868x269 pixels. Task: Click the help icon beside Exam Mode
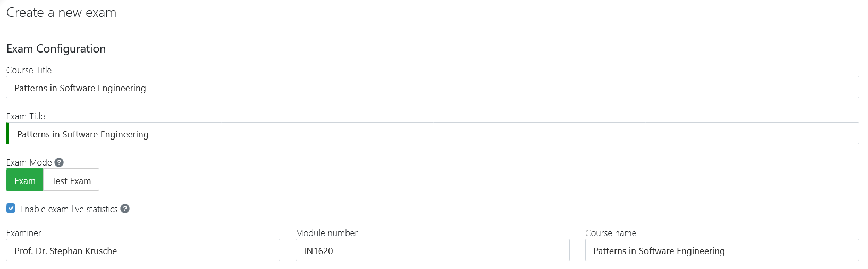pyautogui.click(x=59, y=162)
